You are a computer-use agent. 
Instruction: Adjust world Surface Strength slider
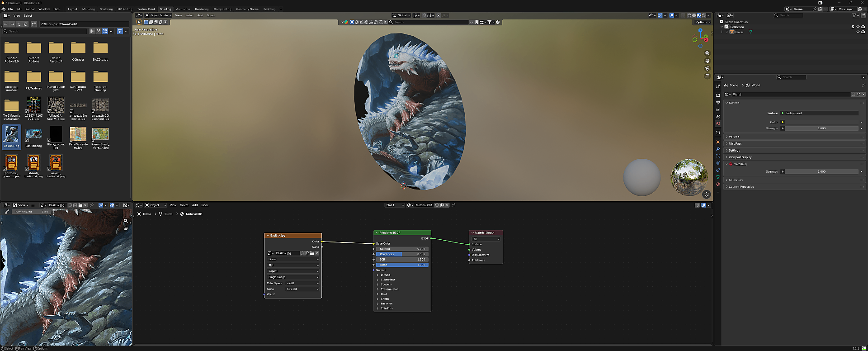pos(821,128)
